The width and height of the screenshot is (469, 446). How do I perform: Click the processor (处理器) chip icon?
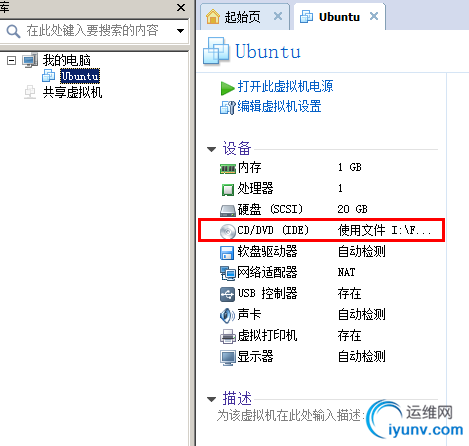pos(228,190)
